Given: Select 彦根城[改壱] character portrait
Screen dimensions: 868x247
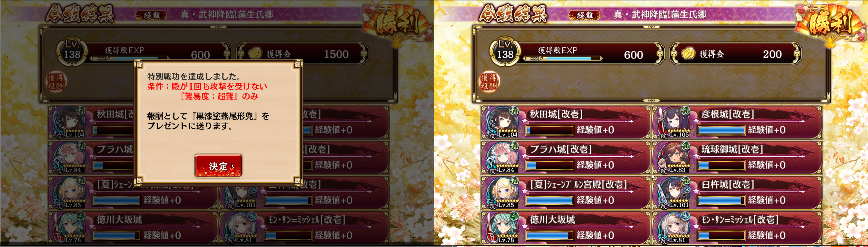Looking at the screenshot, I should coord(672,122).
